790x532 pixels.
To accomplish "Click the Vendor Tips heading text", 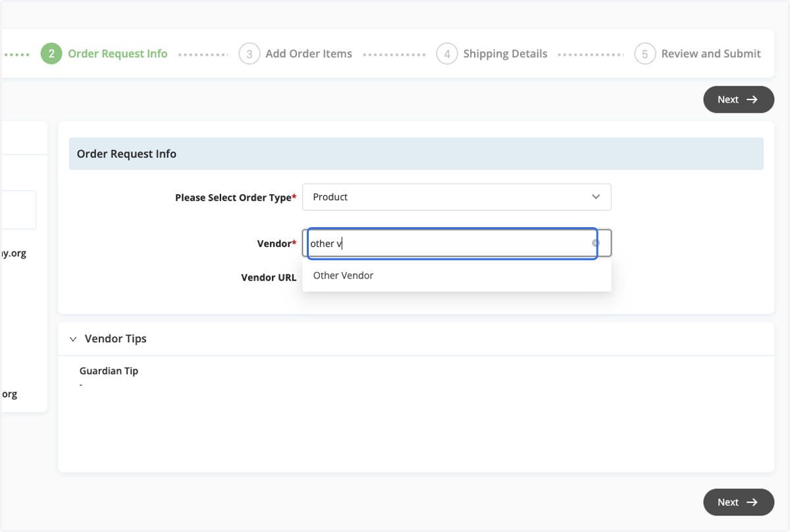I will click(116, 339).
